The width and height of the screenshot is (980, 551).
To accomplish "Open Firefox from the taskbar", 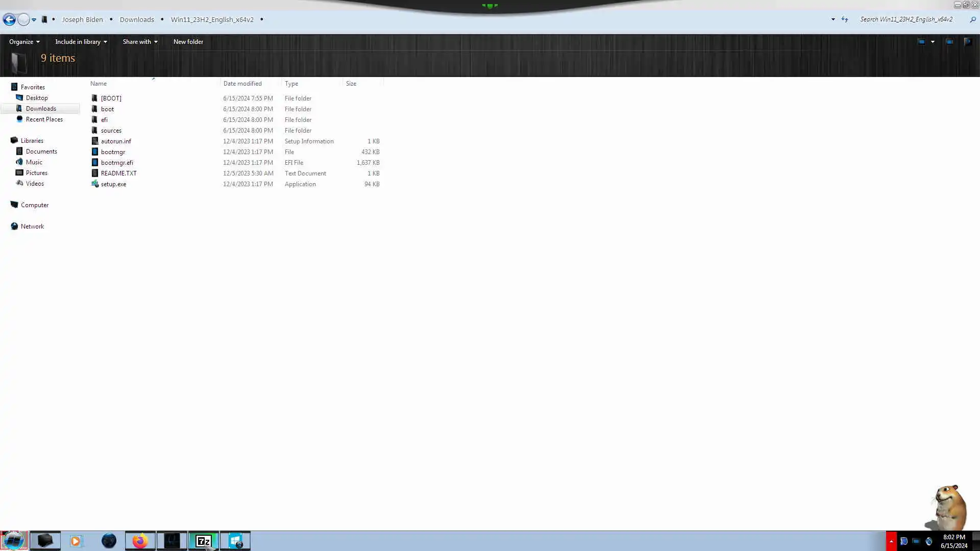I will tap(140, 541).
